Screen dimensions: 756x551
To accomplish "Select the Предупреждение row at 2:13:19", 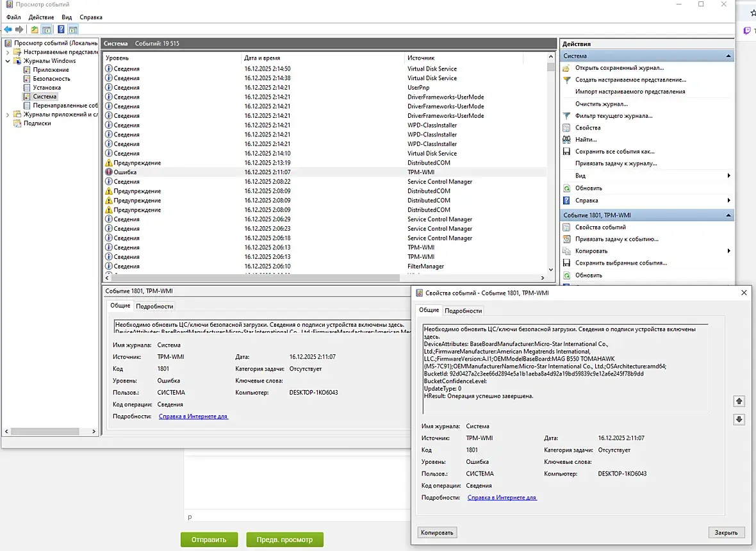I will (x=325, y=163).
